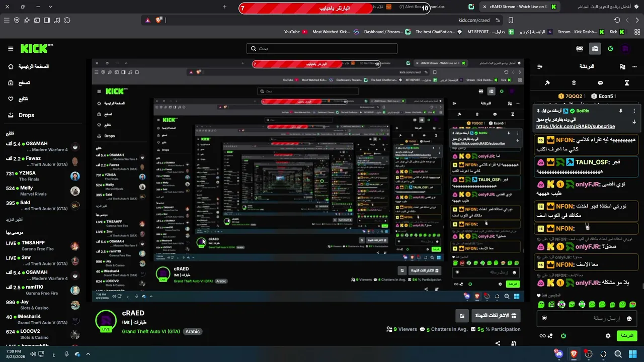Click the infinity icon below message box

(x=542, y=336)
